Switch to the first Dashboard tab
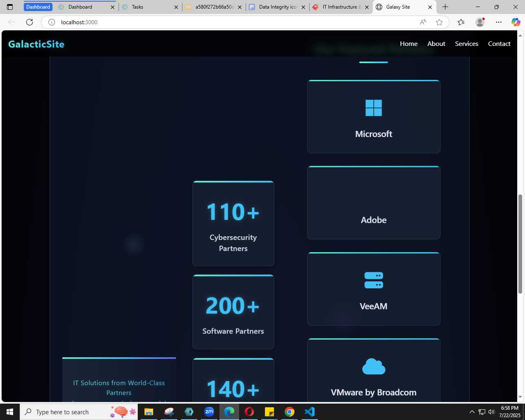 [x=38, y=7]
